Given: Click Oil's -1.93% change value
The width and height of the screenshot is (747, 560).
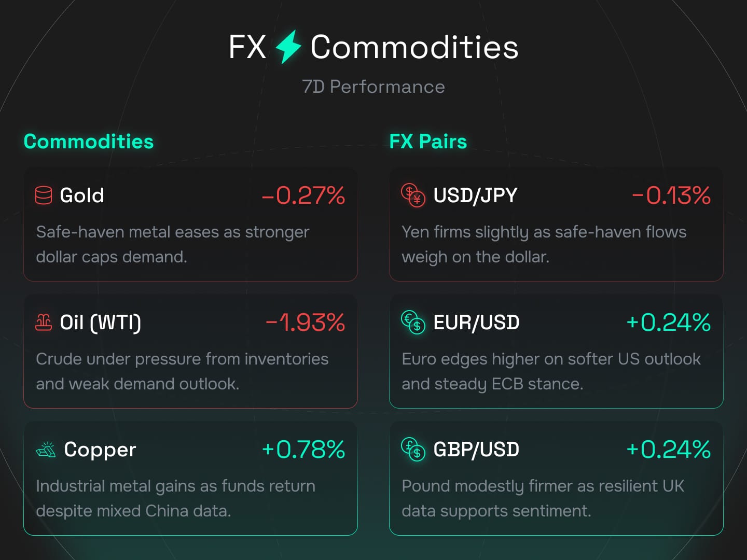Looking at the screenshot, I should coord(305,323).
